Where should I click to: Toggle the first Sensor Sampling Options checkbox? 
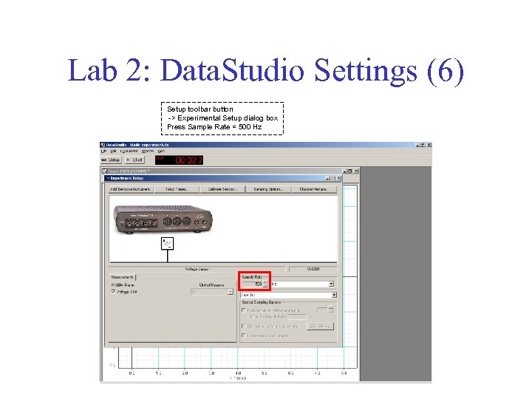pyautogui.click(x=243, y=310)
